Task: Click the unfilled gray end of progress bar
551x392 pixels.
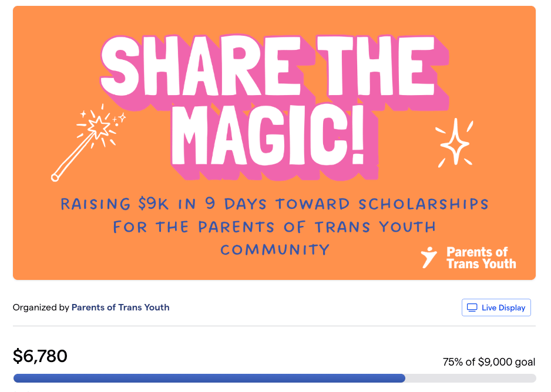Action: click(470, 379)
